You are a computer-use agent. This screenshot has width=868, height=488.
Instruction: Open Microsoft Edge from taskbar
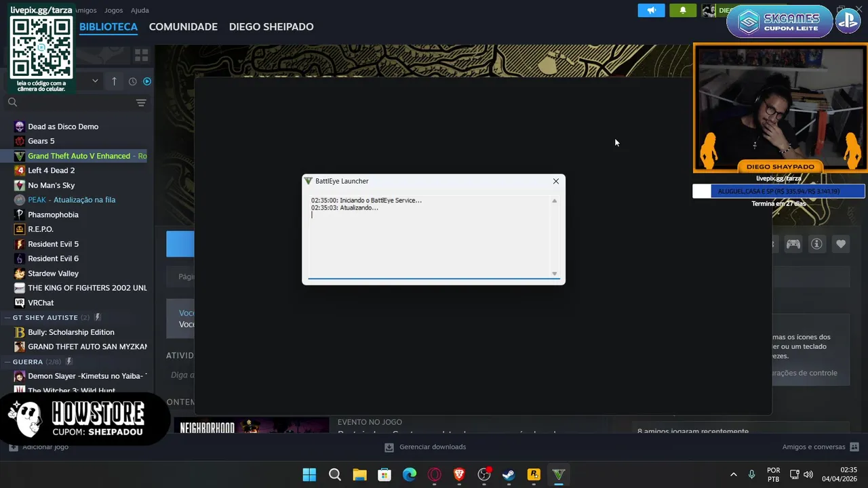click(410, 474)
